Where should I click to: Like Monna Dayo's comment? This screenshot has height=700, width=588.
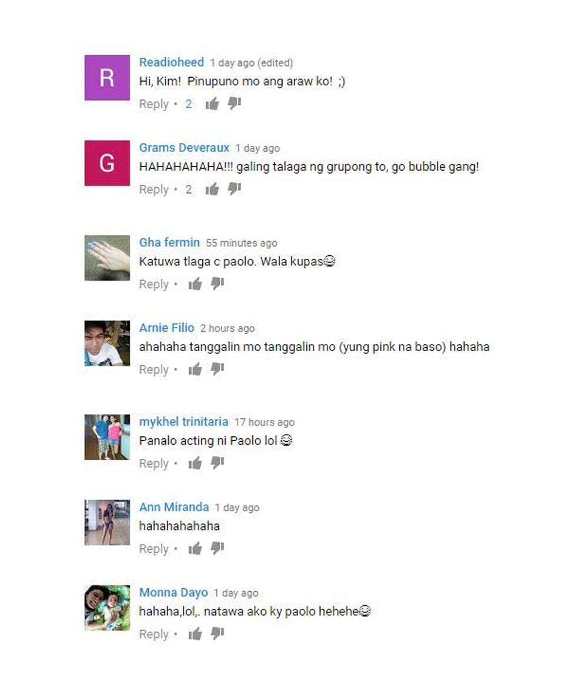[195, 634]
